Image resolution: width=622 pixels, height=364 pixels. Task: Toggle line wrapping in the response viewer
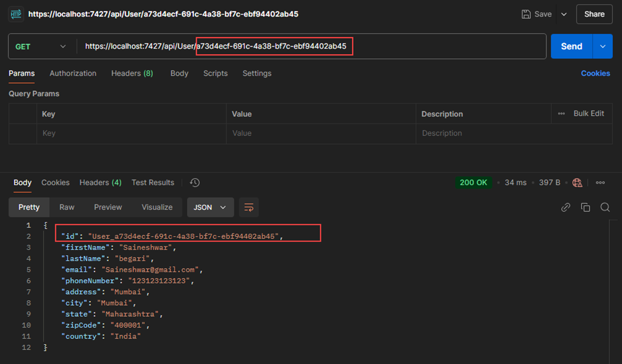(x=248, y=207)
